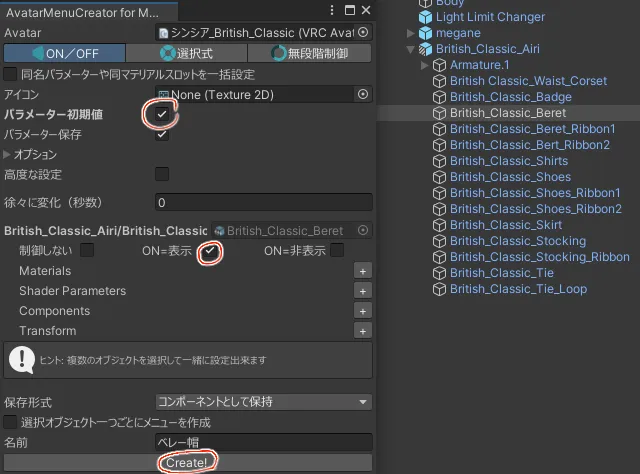
Task: Collapse the British_Classic_Airi hierarchy node
Action: click(410, 50)
